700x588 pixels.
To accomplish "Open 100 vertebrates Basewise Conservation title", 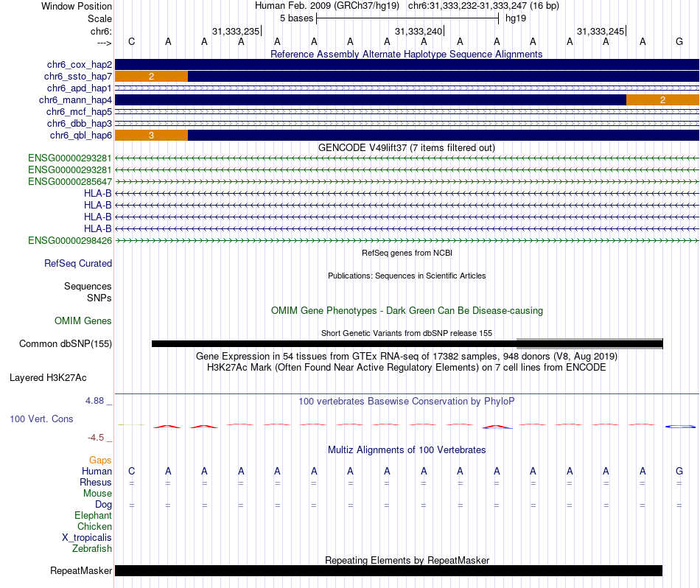I will [407, 402].
